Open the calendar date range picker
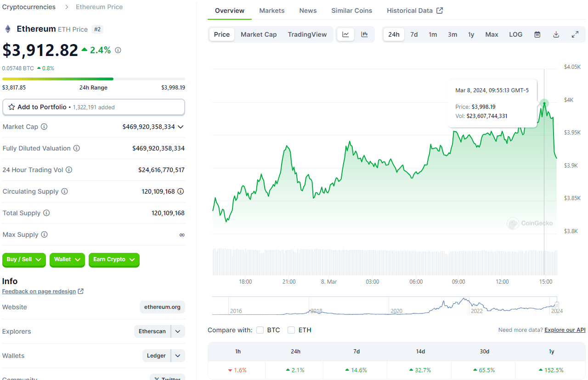This screenshot has height=380, width=588. point(537,34)
